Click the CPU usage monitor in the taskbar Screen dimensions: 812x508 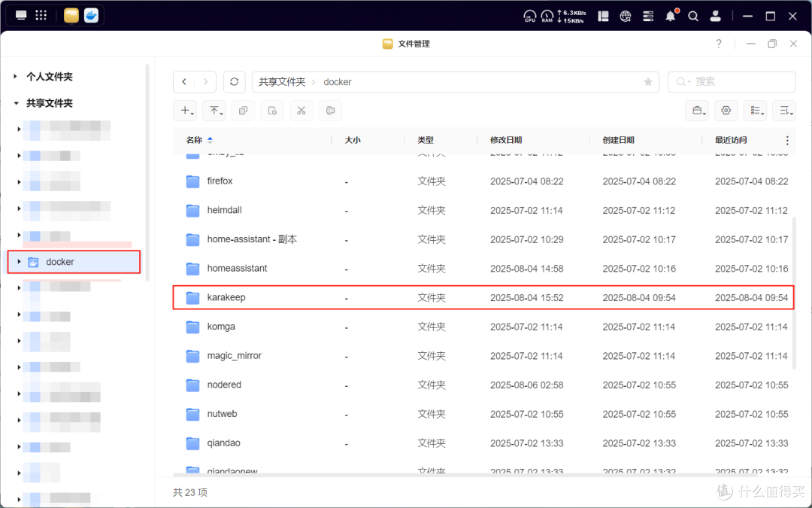[529, 15]
